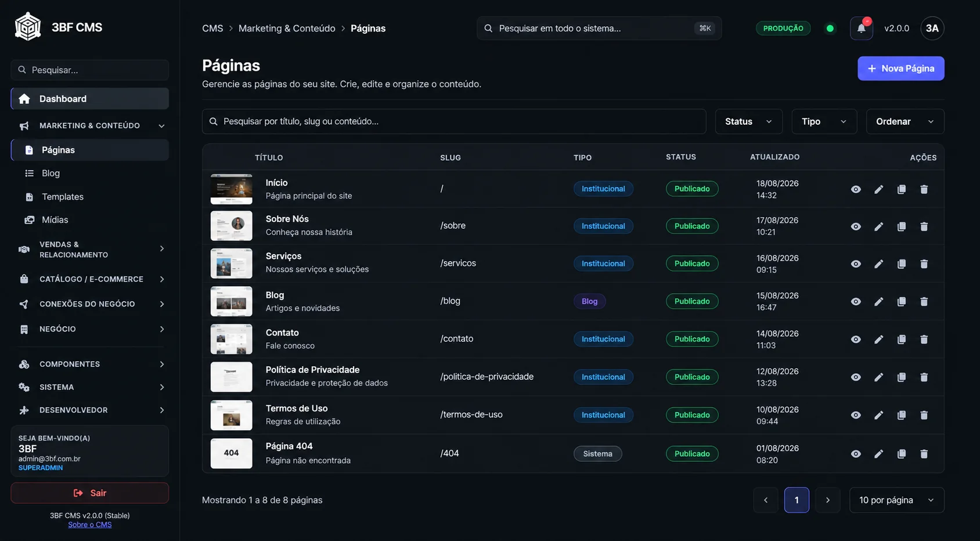The width and height of the screenshot is (980, 541).
Task: Preview the Sobre Nós page eye icon
Action: coord(856,226)
